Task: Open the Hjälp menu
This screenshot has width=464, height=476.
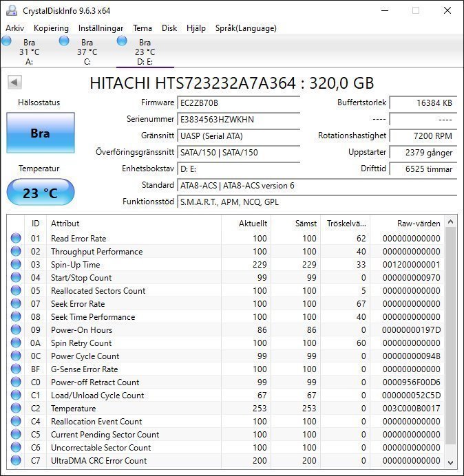Action: click(x=196, y=28)
